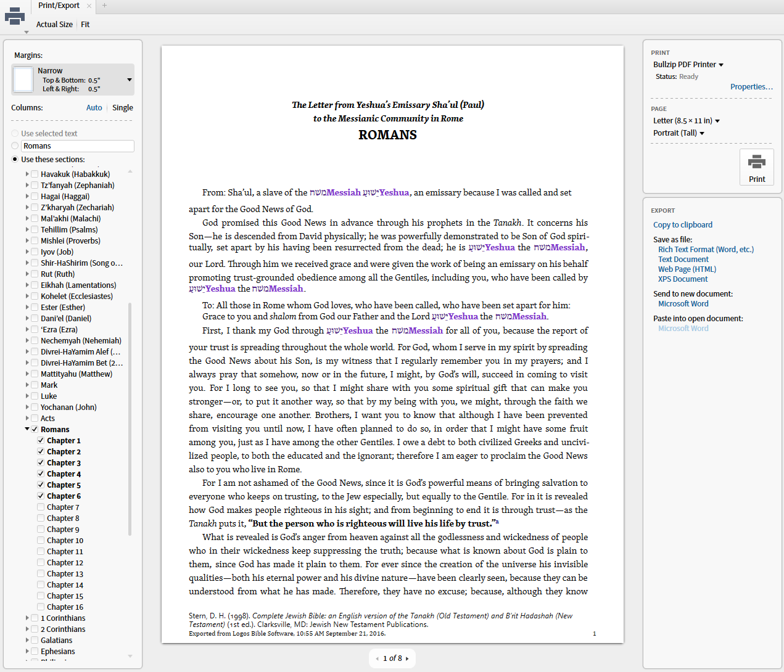The image size is (784, 672).
Task: Open the toolbar dropdown arrow under printer icon
Action: click(x=27, y=32)
